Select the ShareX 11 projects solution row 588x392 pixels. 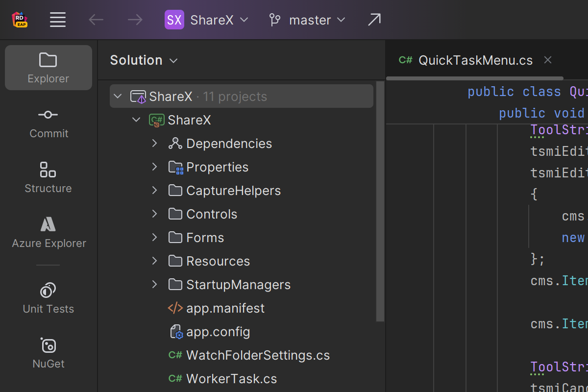pyautogui.click(x=242, y=96)
